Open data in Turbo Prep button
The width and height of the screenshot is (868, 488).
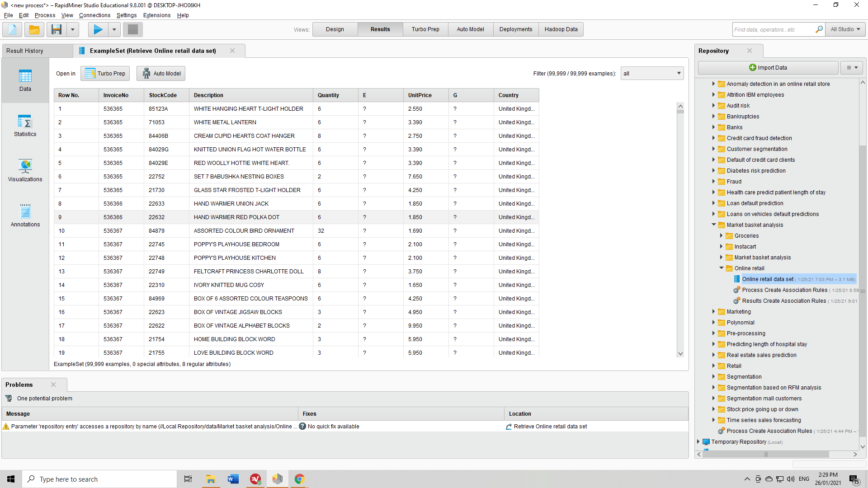[105, 73]
